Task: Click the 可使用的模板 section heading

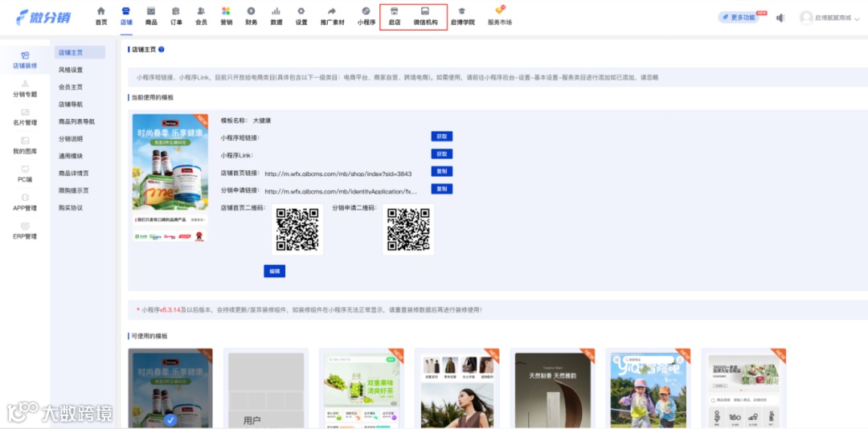Action: [x=149, y=336]
